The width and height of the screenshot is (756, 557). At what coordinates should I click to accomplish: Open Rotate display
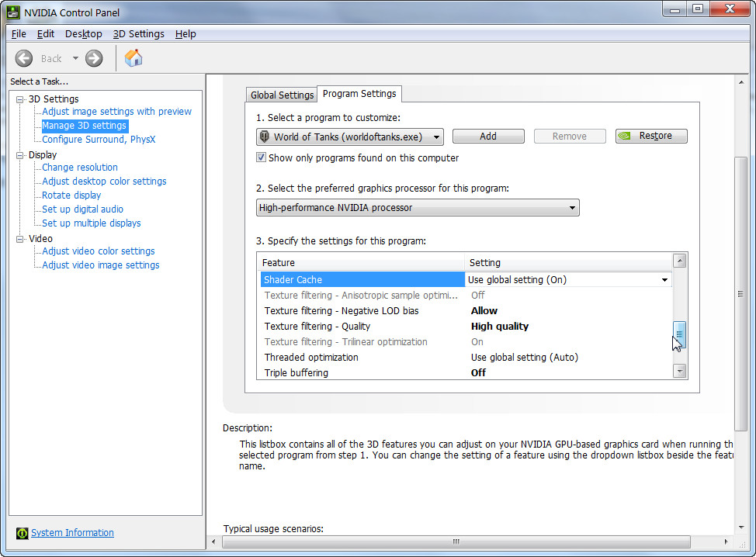[71, 195]
